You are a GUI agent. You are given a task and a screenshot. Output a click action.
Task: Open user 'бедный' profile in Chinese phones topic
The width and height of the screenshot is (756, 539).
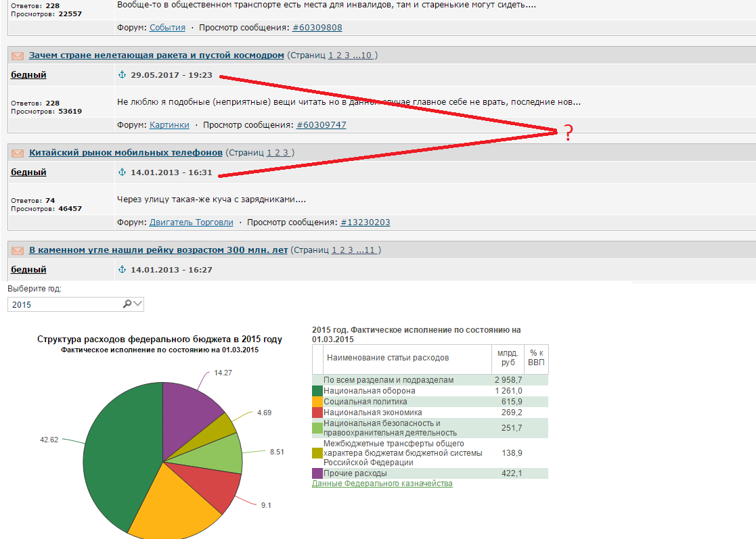[28, 172]
